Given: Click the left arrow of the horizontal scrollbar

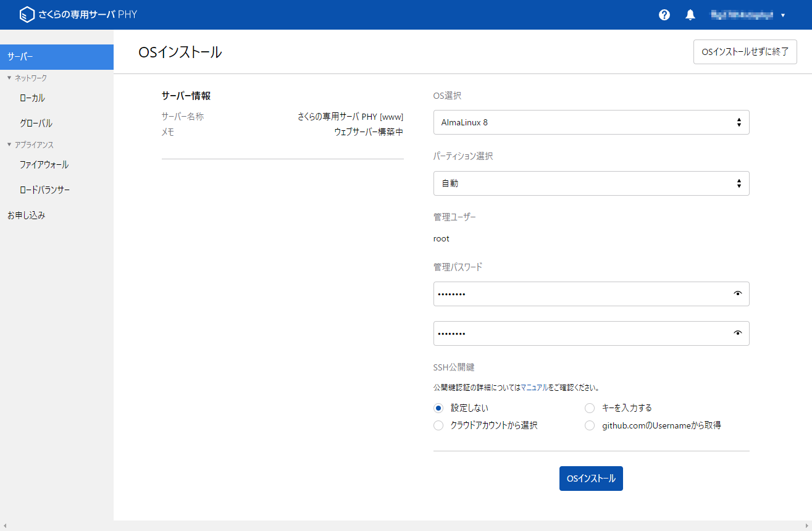Looking at the screenshot, I should 5,526.
